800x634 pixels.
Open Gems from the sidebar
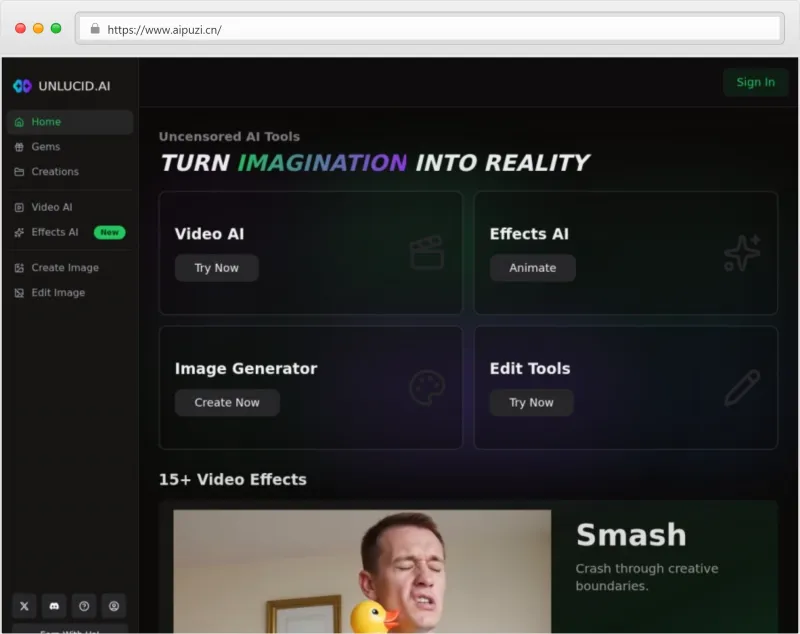point(45,147)
